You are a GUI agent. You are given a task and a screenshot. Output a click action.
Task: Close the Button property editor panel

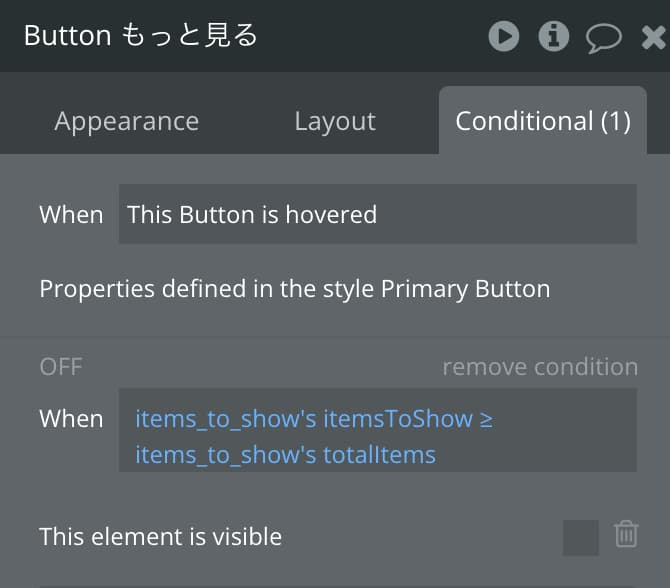[x=654, y=38]
